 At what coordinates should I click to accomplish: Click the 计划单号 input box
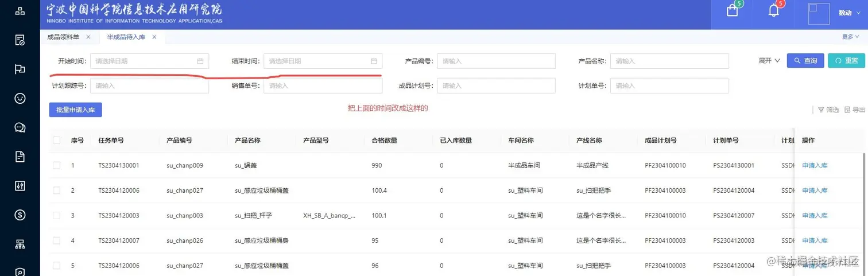pos(669,85)
